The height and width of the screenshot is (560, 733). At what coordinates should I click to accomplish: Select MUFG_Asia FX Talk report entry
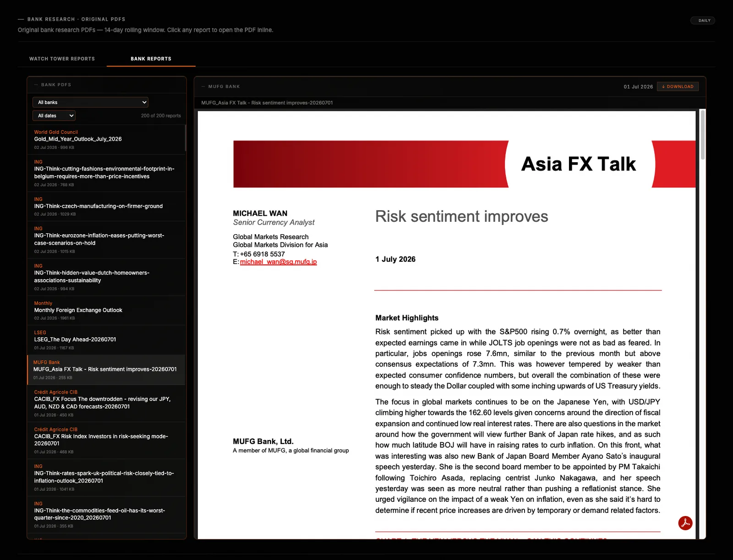(x=106, y=370)
